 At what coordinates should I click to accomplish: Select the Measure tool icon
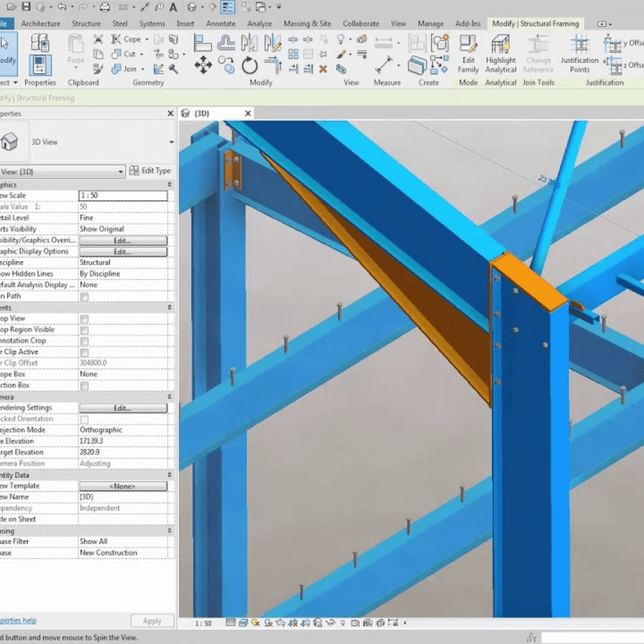[383, 65]
